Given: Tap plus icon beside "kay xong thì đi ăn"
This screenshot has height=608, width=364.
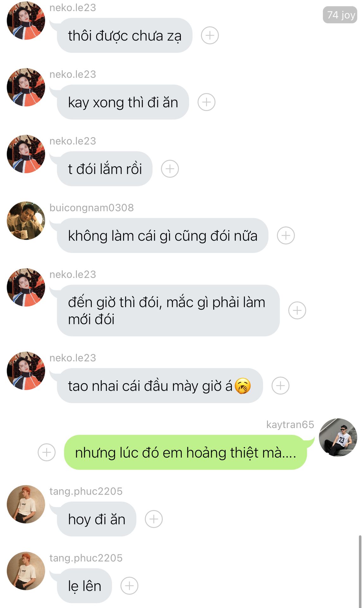Looking at the screenshot, I should (x=207, y=102).
